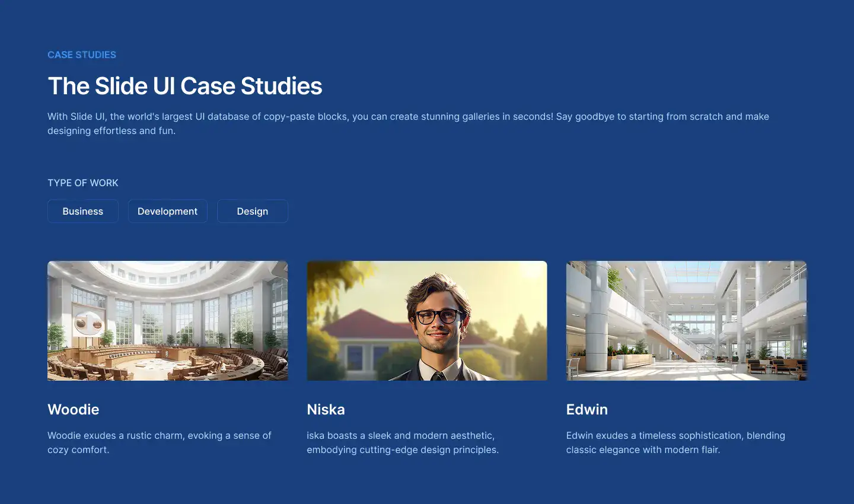
Task: Click the Niska case study title
Action: pos(326,410)
